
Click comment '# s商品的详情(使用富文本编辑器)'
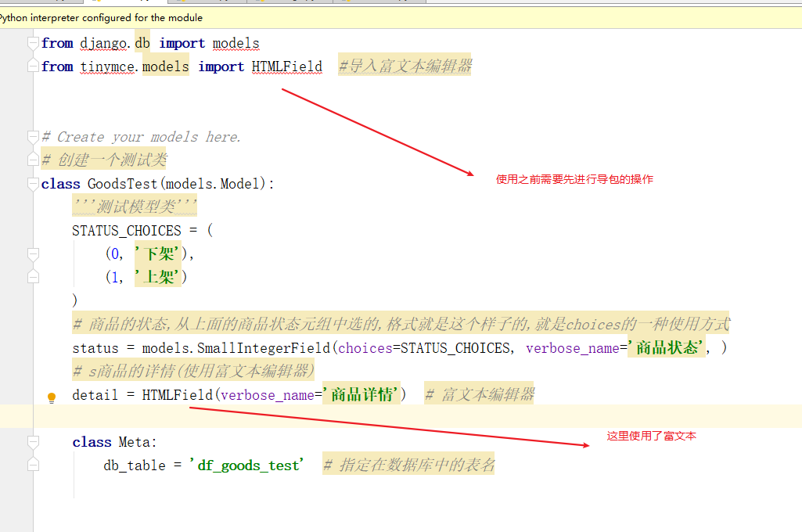[x=193, y=370]
